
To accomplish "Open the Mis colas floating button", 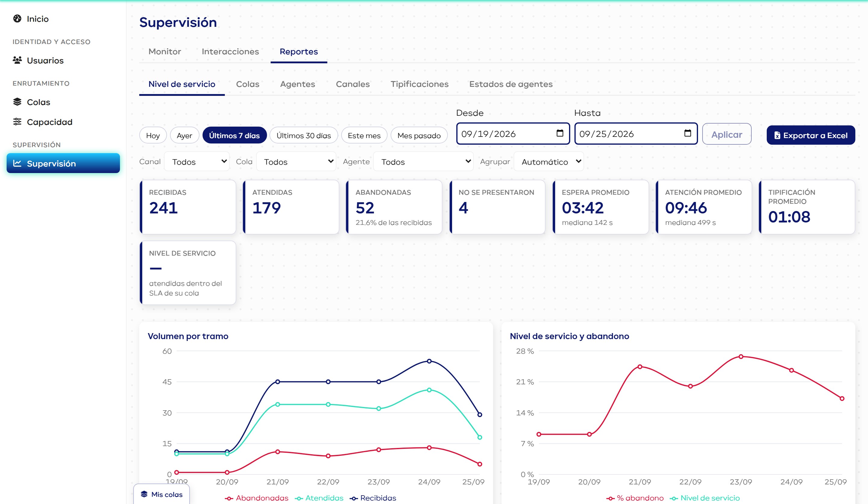I will pyautogui.click(x=162, y=494).
